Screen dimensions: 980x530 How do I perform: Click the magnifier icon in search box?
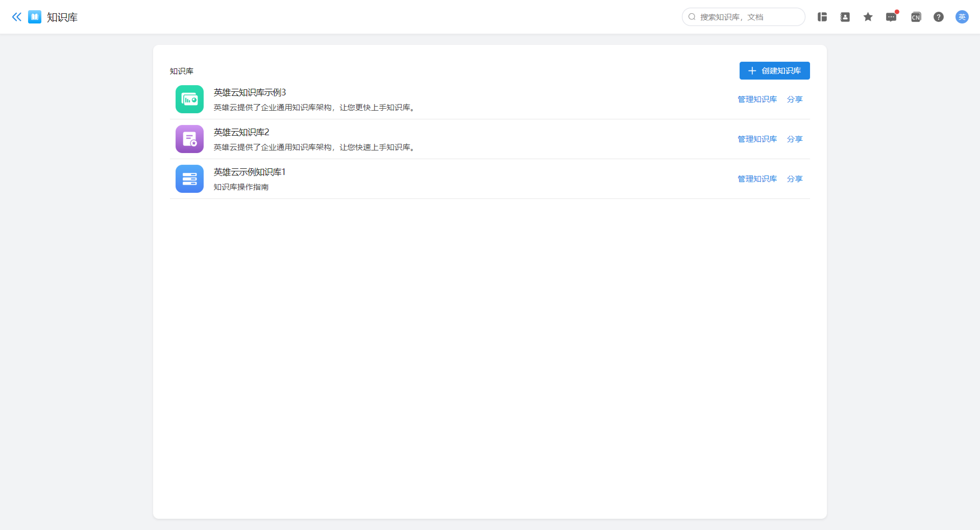[x=692, y=17]
